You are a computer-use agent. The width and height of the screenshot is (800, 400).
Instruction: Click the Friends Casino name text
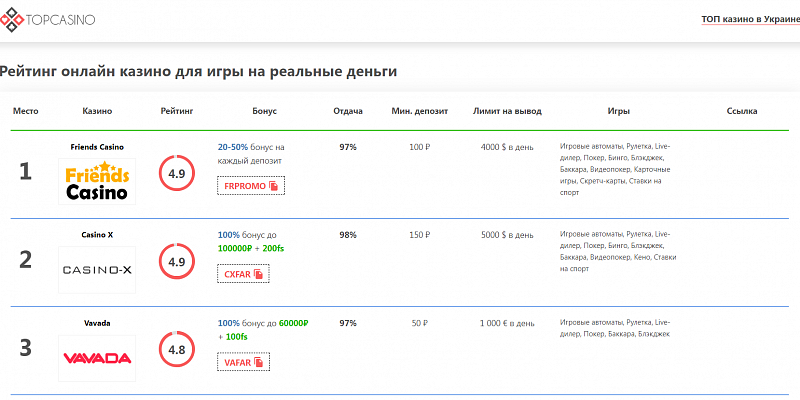coord(97,147)
